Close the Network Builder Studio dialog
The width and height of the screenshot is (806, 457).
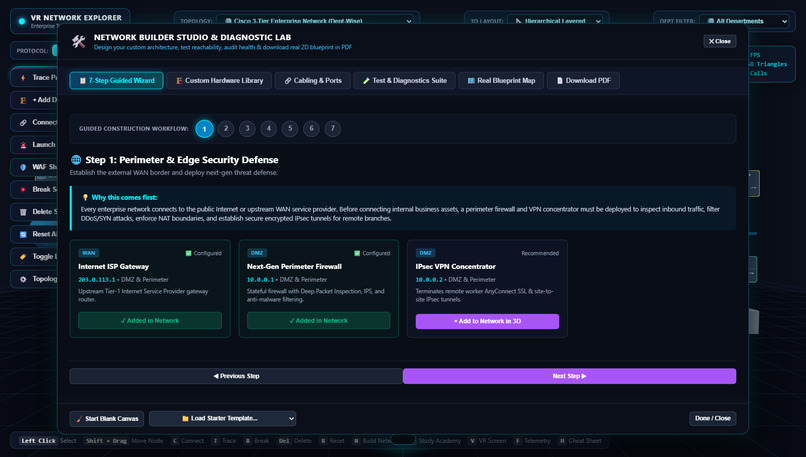pos(720,41)
